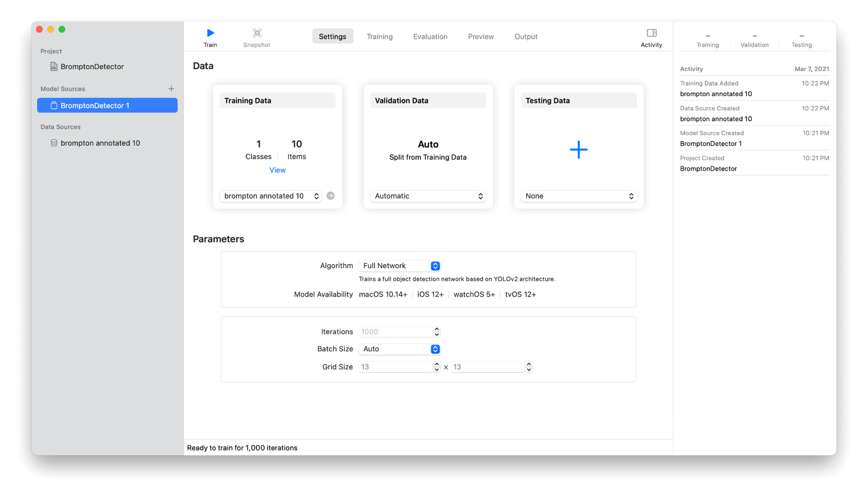Click the Train play button
The width and height of the screenshot is (868, 497).
coord(210,33)
